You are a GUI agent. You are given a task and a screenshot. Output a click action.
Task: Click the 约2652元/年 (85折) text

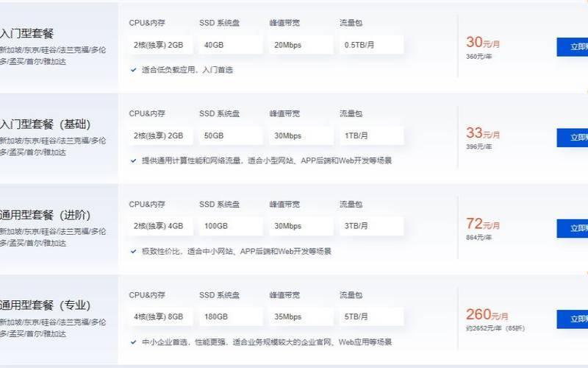tap(495, 328)
